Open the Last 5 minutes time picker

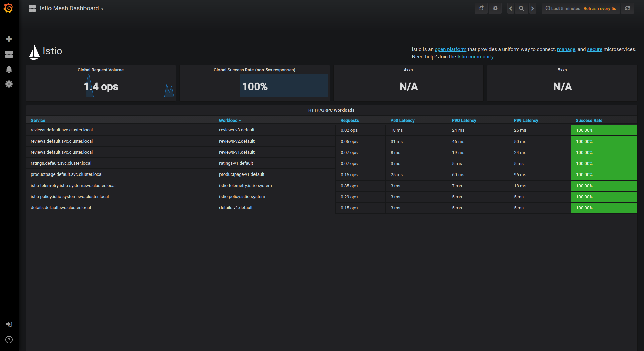(563, 9)
